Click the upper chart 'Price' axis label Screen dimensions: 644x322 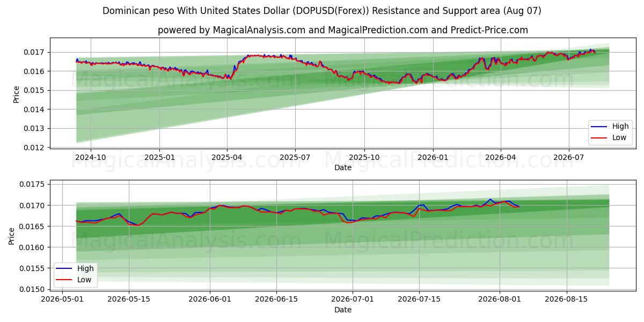pos(16,94)
